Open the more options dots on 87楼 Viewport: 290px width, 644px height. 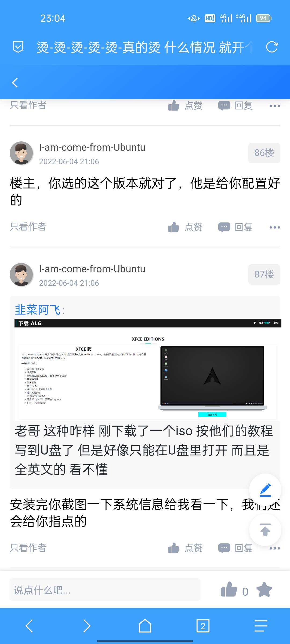click(275, 548)
